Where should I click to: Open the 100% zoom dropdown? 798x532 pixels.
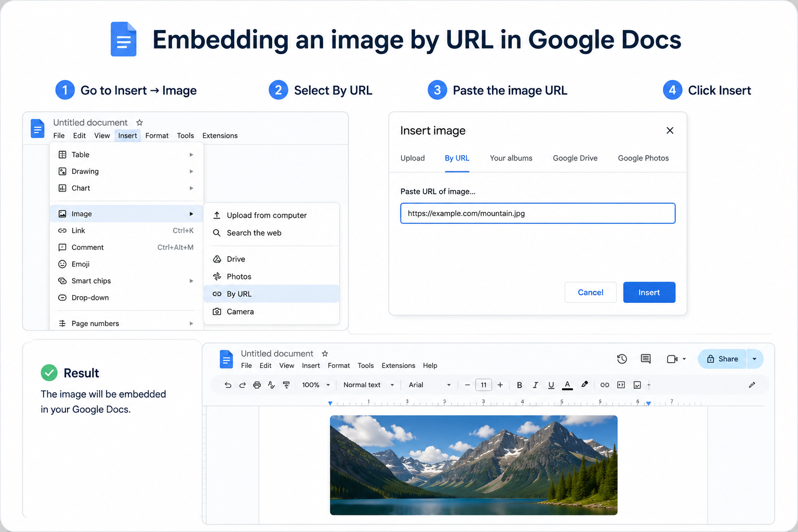tap(316, 385)
